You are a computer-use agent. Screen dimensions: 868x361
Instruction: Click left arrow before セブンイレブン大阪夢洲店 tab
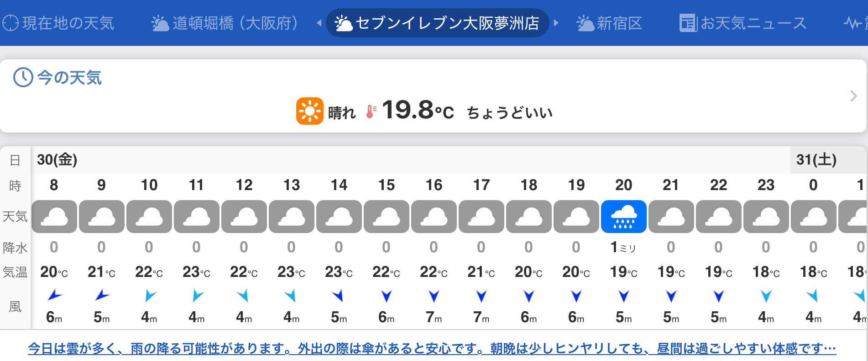point(319,23)
